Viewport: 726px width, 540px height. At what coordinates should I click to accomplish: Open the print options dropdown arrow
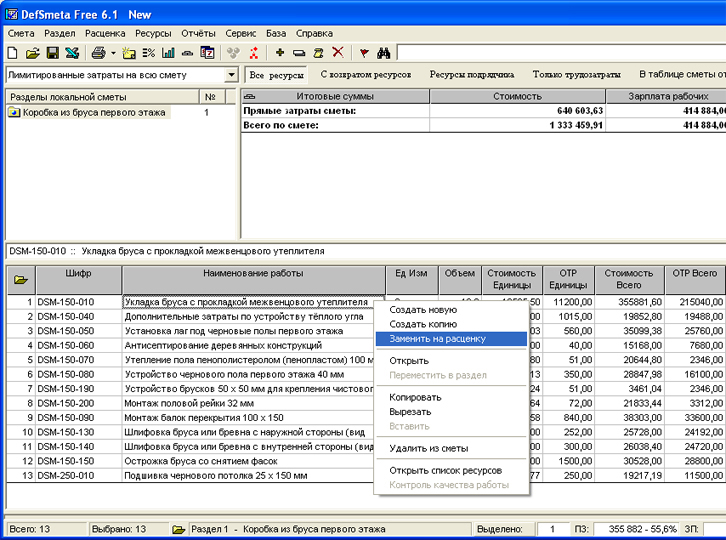coord(113,53)
